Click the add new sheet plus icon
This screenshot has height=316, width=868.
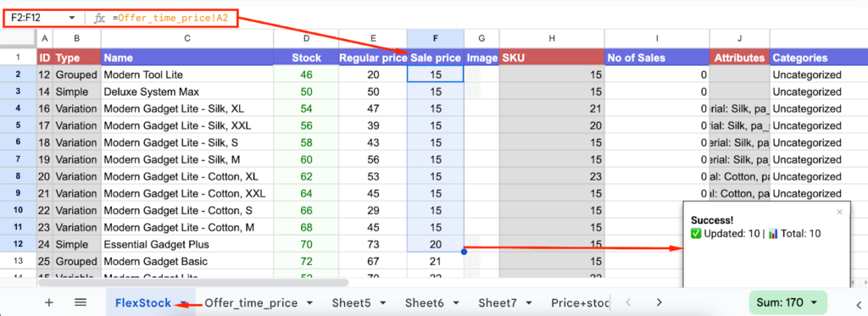[49, 302]
